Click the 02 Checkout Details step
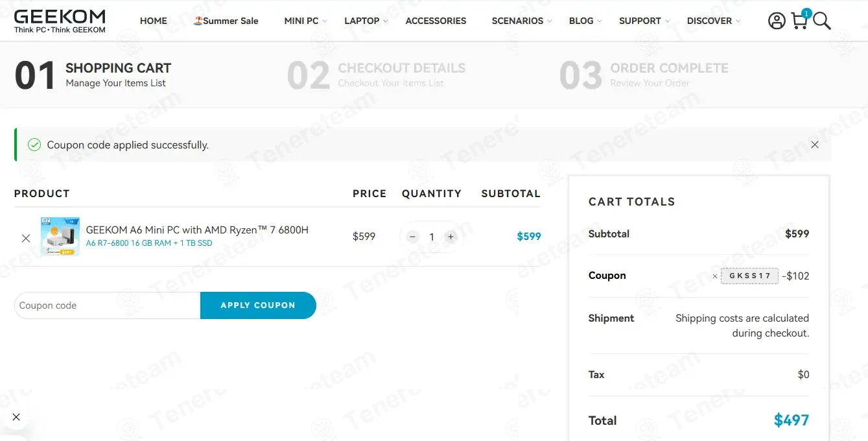Viewport: 868px width, 441px height. 376,75
